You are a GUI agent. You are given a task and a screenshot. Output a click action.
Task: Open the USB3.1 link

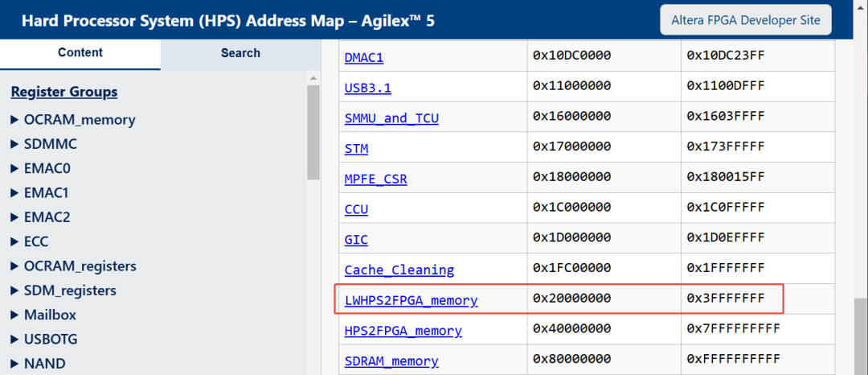click(x=367, y=88)
